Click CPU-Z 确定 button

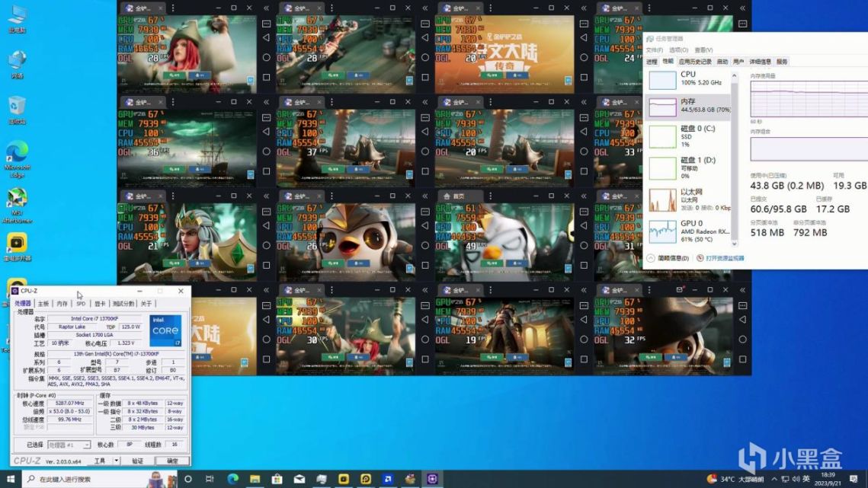pos(172,461)
